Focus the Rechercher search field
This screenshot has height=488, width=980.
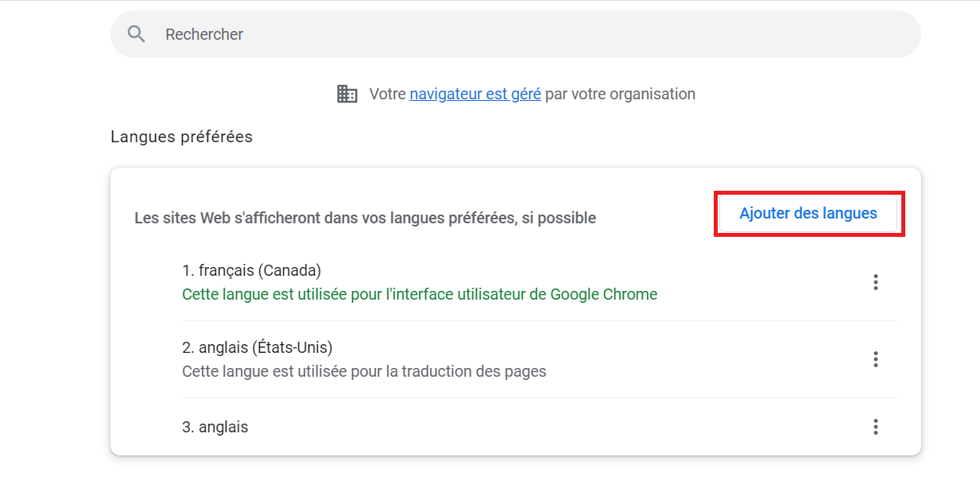click(x=517, y=34)
